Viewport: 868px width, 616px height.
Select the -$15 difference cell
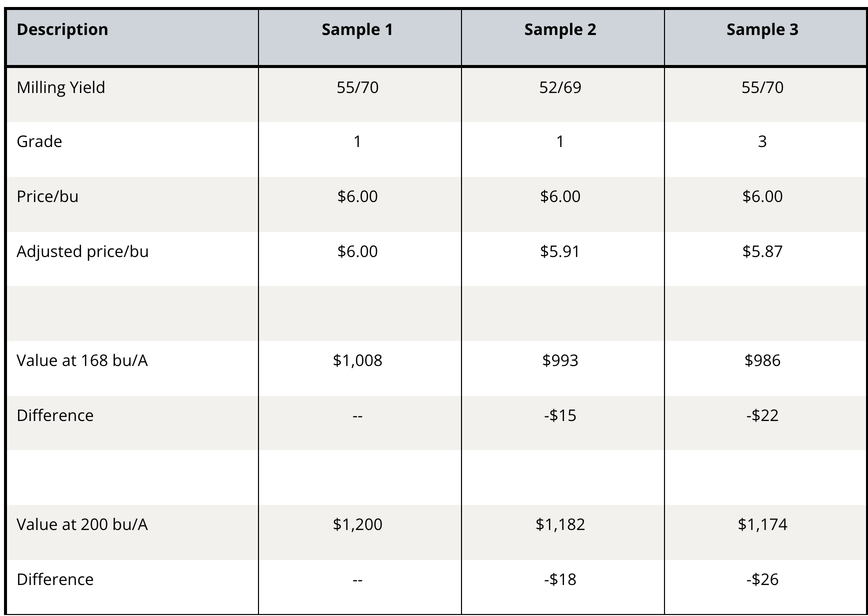click(560, 415)
